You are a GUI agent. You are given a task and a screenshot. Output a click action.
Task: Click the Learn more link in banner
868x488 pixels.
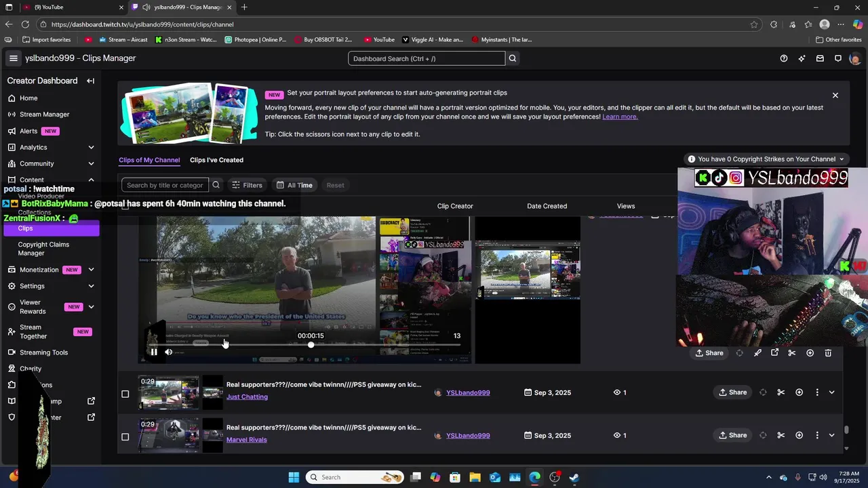(620, 117)
